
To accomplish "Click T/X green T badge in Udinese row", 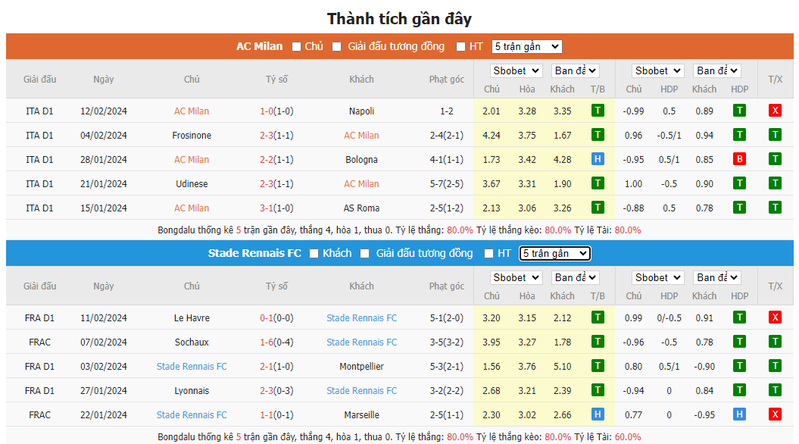I will pos(775,184).
